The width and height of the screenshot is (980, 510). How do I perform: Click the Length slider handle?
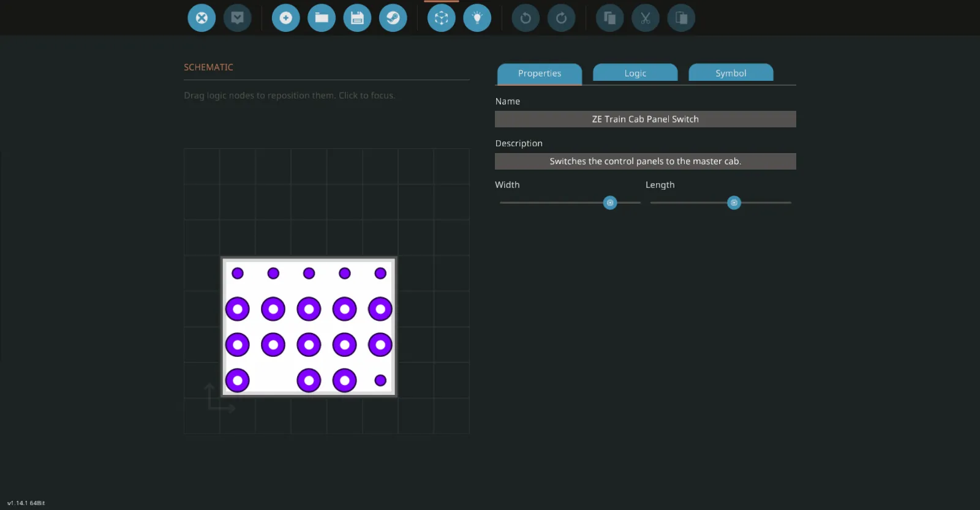click(x=734, y=203)
